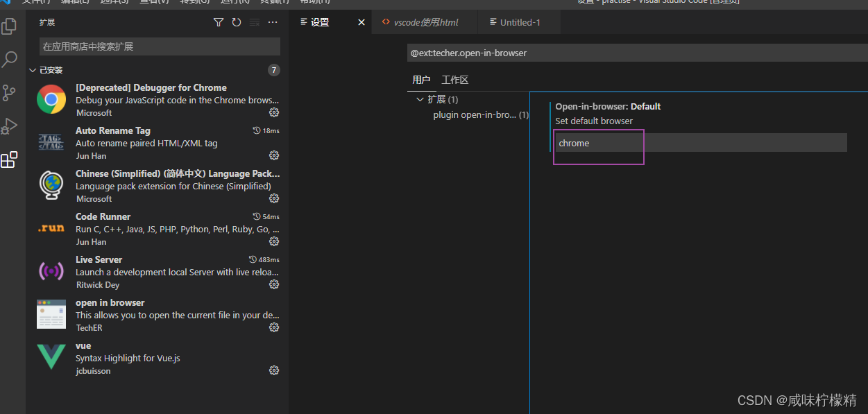Open extensions panel more actions menu
Image resolution: width=868 pixels, height=414 pixels.
click(273, 22)
